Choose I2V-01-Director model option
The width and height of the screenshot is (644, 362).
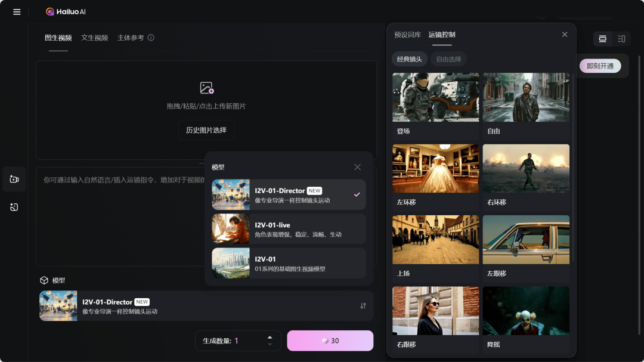289,195
